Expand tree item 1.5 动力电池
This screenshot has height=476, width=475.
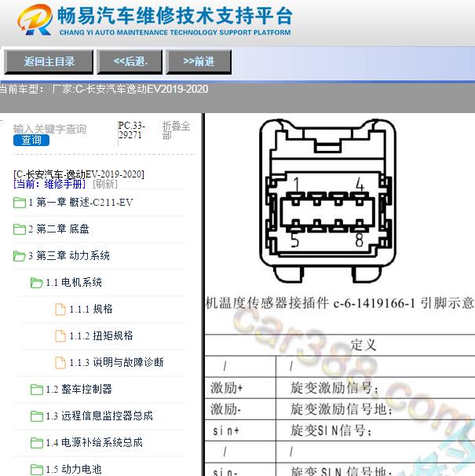(74, 469)
